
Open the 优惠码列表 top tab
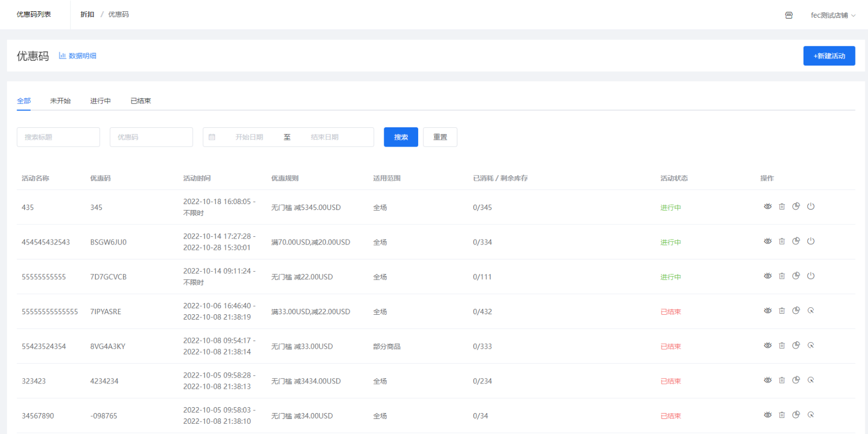pyautogui.click(x=34, y=15)
